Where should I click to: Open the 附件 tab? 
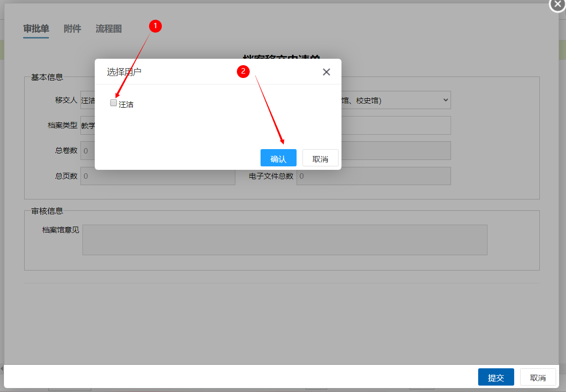click(72, 29)
